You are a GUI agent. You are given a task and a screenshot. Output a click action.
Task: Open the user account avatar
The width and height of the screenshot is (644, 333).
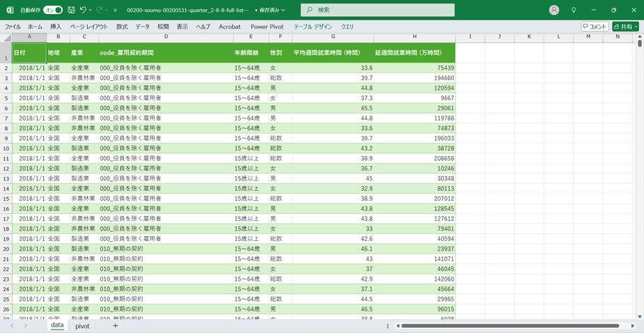[x=554, y=10]
